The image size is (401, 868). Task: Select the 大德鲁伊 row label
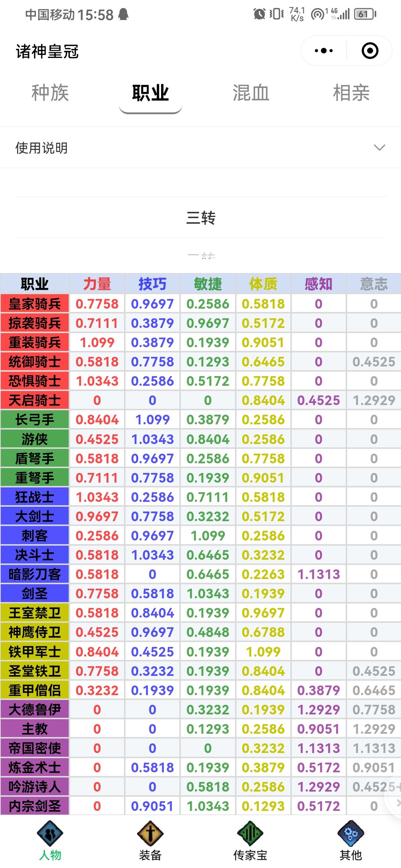pos(35,710)
